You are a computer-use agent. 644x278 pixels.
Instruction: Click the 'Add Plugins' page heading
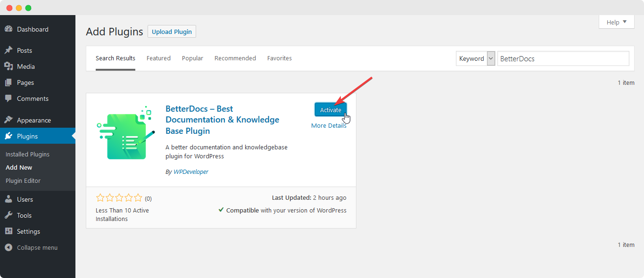pyautogui.click(x=115, y=32)
